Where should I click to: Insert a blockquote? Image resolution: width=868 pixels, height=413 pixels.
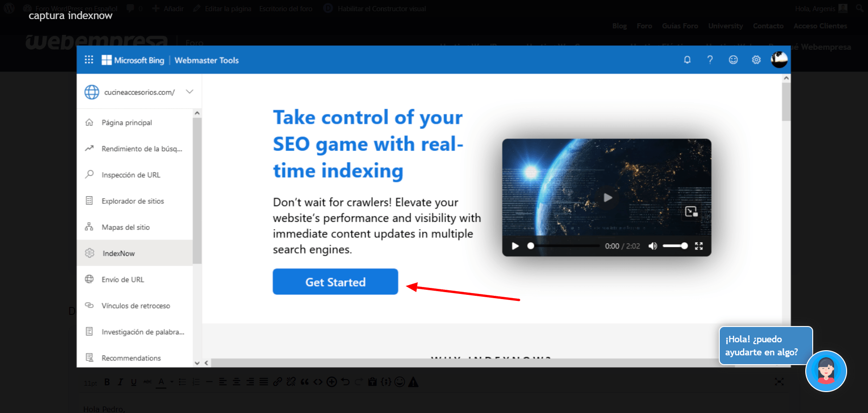point(304,382)
